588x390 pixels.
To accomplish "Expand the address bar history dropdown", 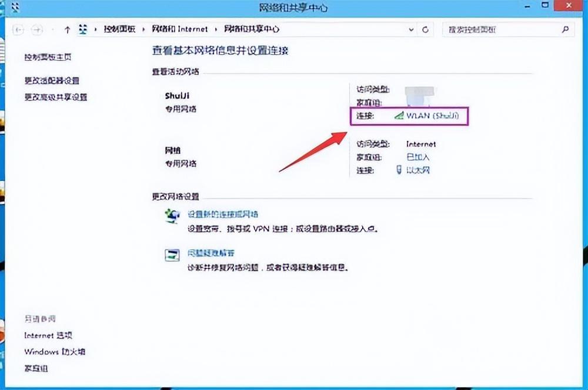I will point(411,29).
